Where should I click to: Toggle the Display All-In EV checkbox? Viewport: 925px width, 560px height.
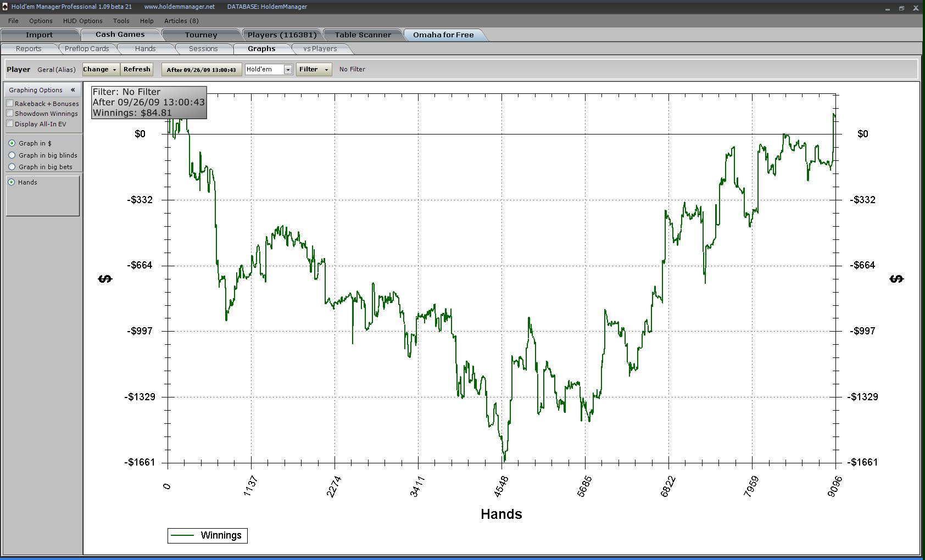(10, 124)
